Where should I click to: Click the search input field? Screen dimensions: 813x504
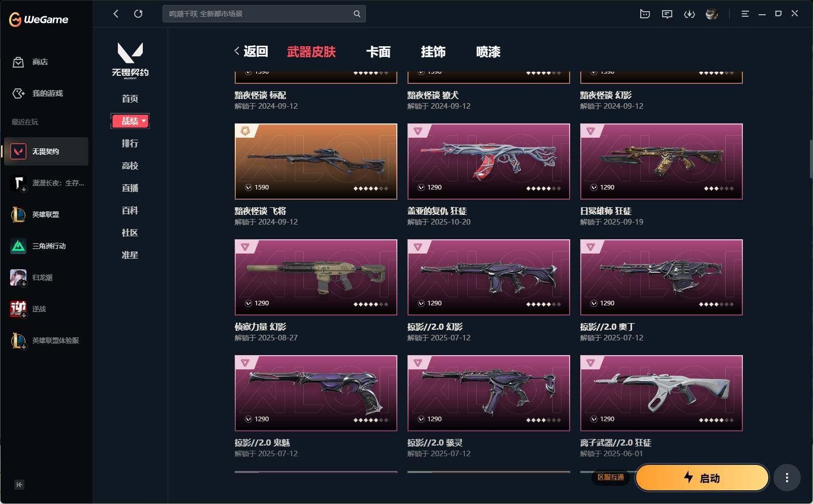(x=259, y=14)
